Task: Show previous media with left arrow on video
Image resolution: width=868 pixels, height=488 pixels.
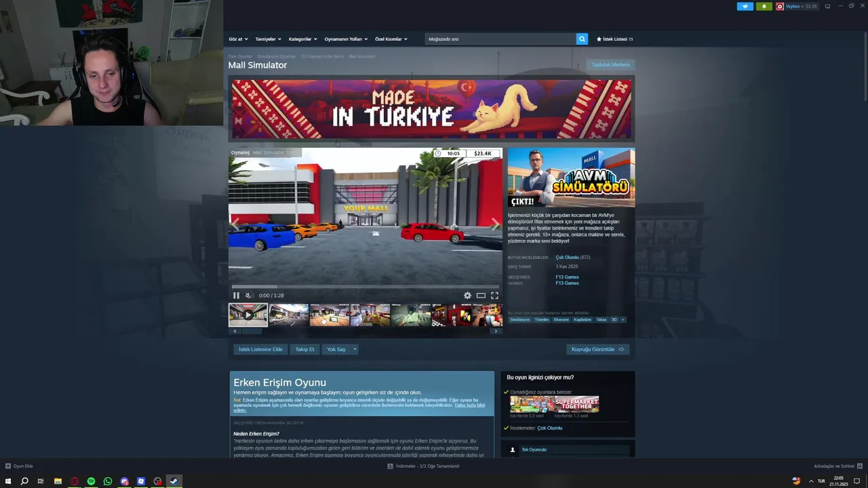Action: [236, 224]
